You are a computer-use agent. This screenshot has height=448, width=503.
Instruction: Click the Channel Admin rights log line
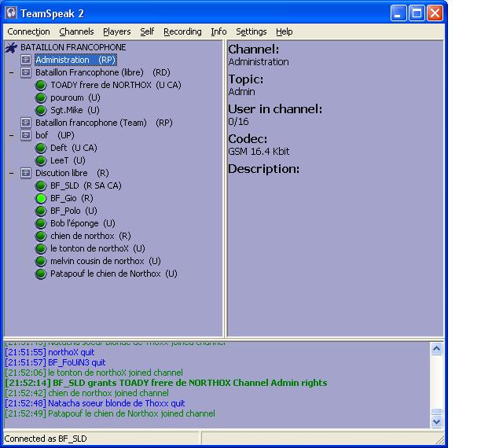pyautogui.click(x=166, y=384)
